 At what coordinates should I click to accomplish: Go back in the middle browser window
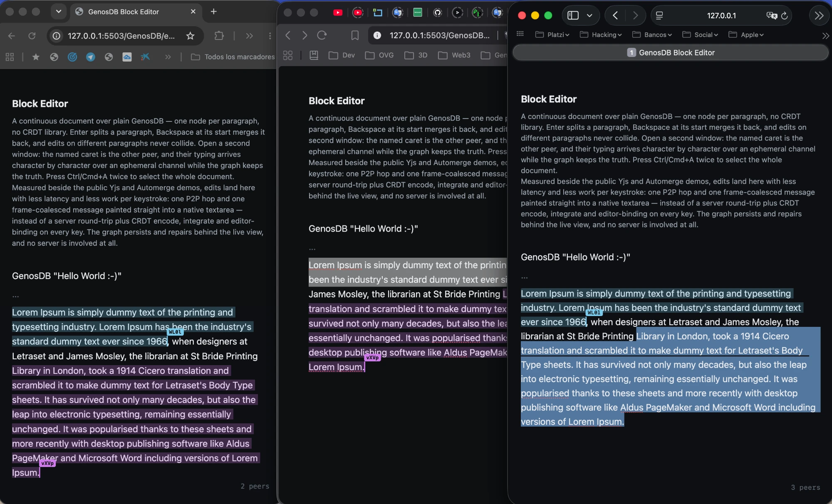288,35
